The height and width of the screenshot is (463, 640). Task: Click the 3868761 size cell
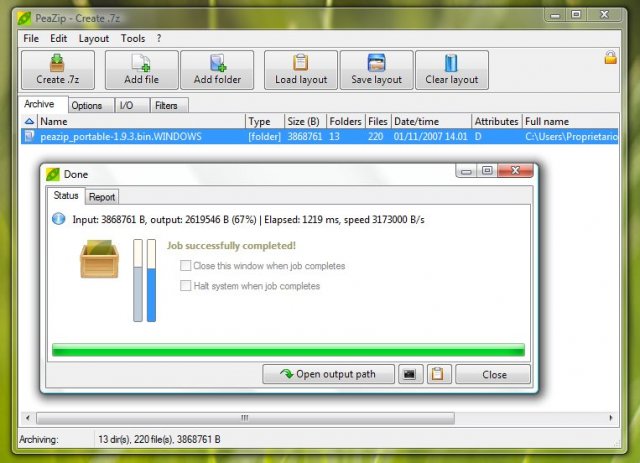[x=304, y=136]
